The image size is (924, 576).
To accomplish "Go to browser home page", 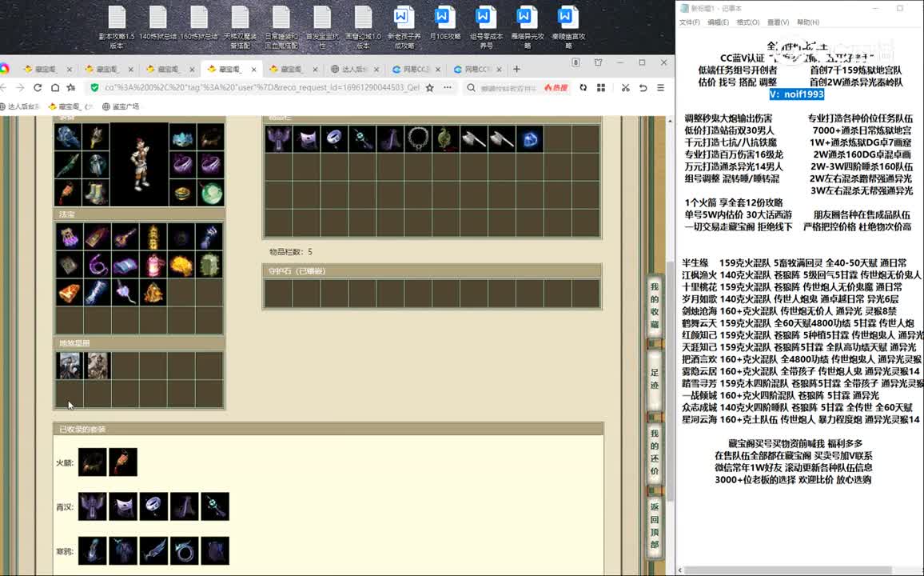I will 54,87.
